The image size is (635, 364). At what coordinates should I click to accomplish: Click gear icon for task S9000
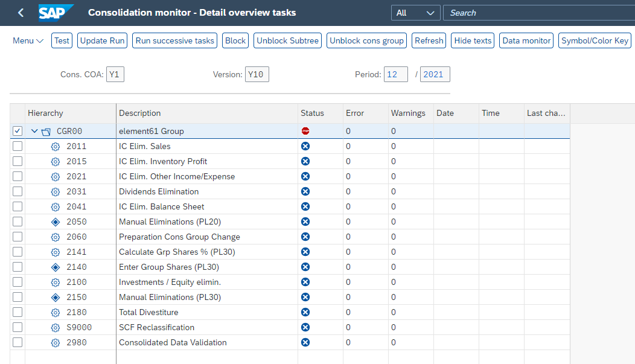click(56, 327)
